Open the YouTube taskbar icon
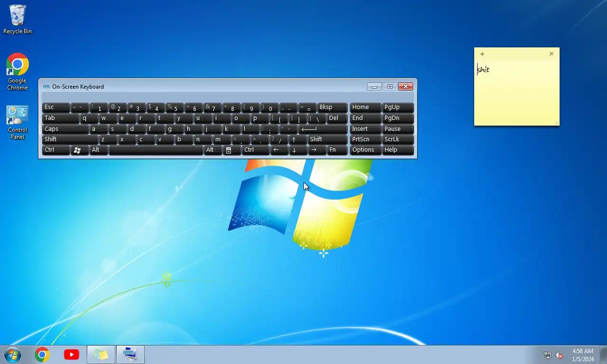 [72, 355]
